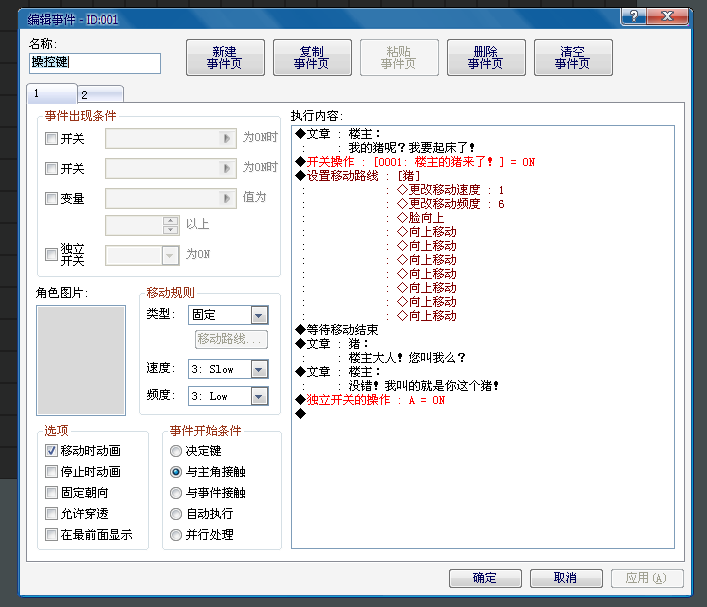Open the 频度 frequency dropdown

pos(228,396)
